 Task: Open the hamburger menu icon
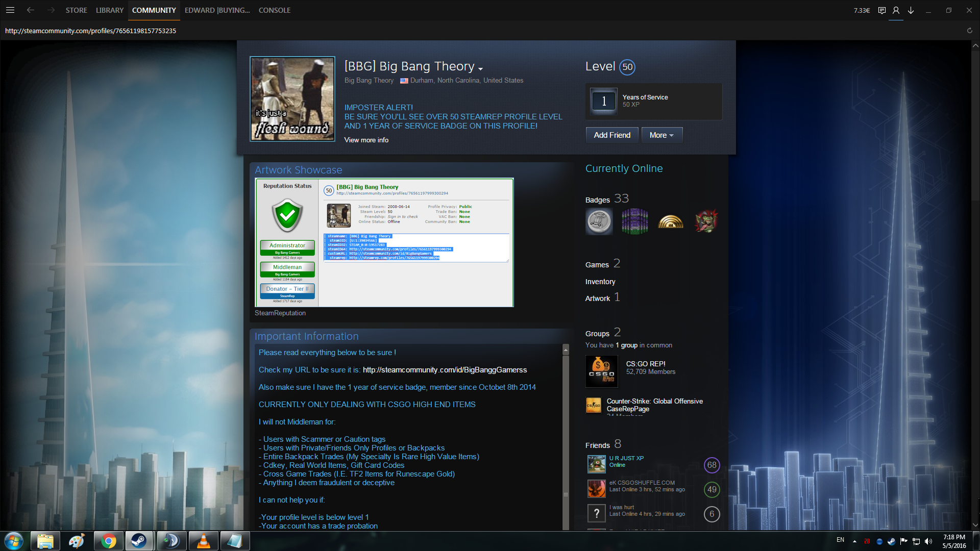coord(10,10)
